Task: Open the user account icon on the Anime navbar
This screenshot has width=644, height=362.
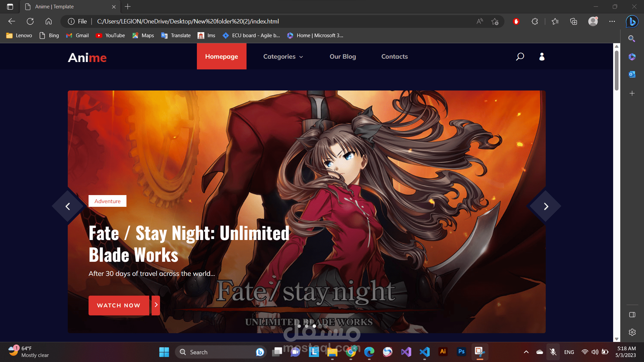Action: [542, 56]
